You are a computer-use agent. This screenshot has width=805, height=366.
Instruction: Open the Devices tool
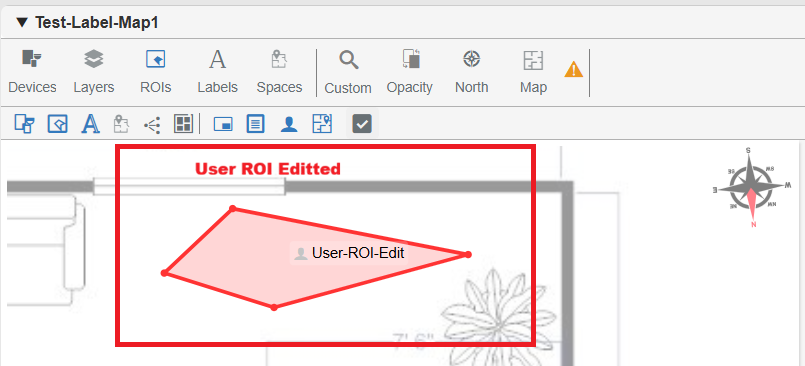[x=32, y=72]
